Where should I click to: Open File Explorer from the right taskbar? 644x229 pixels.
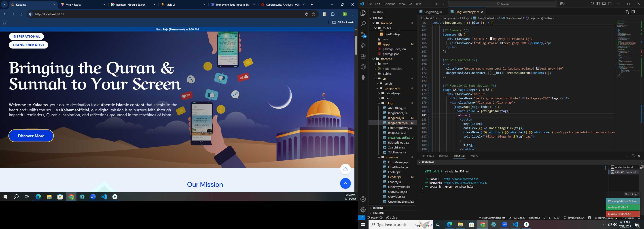460,225
